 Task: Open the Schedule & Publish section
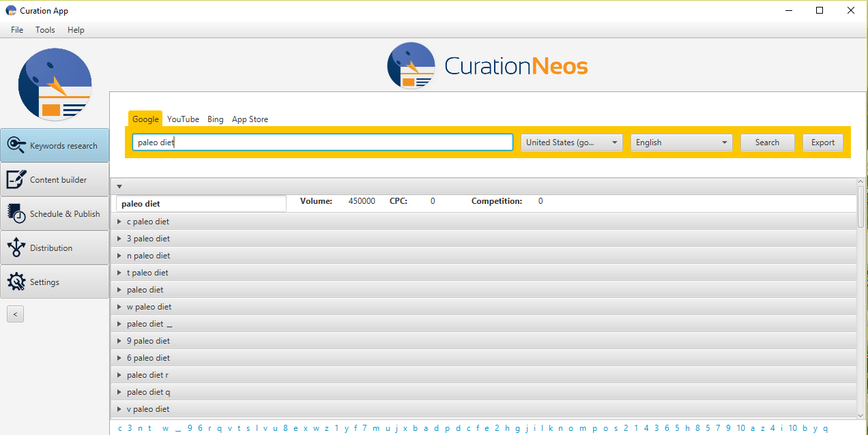click(x=55, y=213)
